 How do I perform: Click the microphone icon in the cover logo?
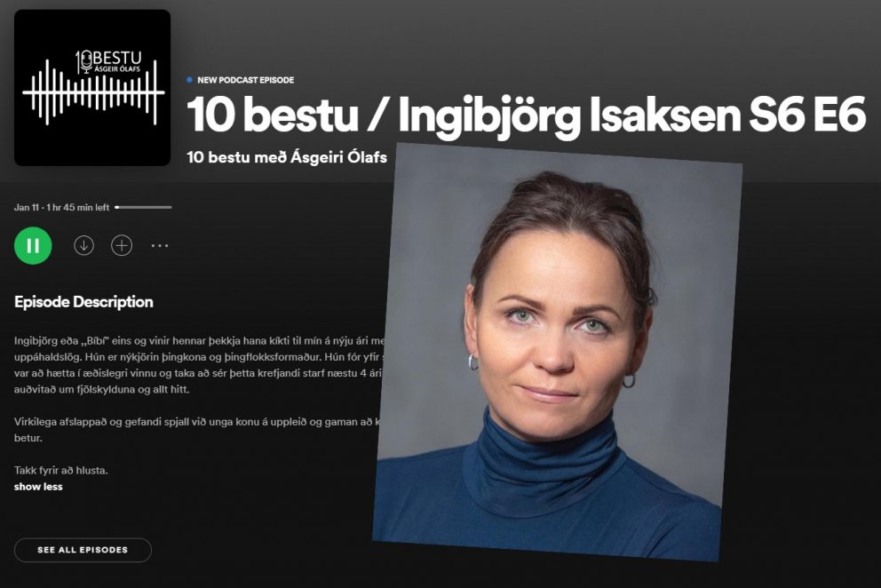tap(85, 62)
